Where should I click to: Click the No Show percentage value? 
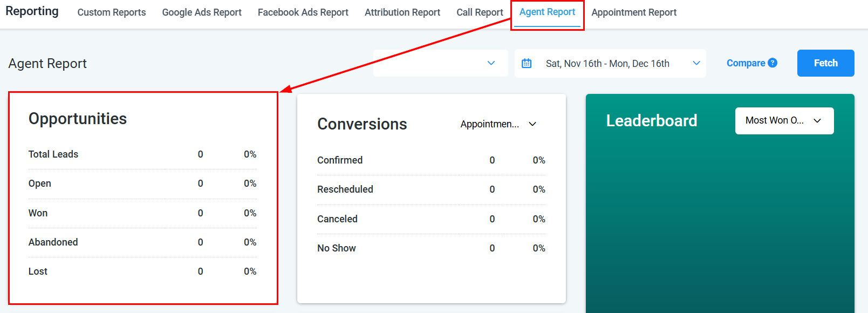[539, 248]
